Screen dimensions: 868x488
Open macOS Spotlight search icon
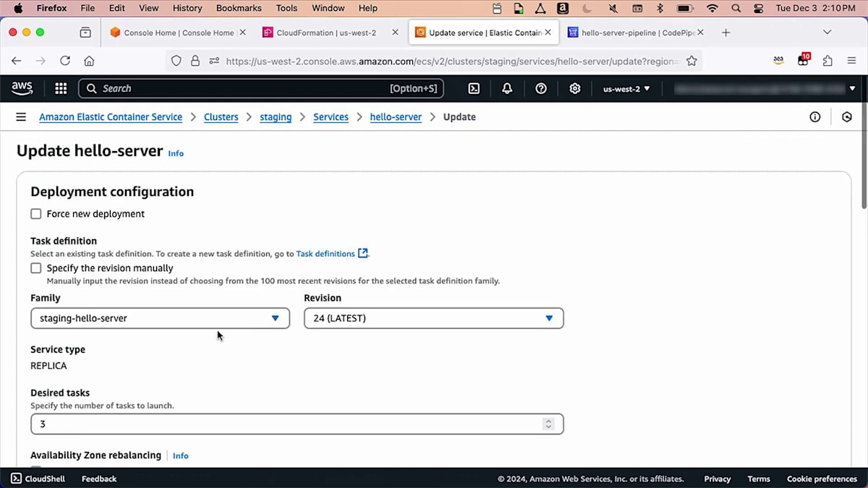[x=736, y=8]
